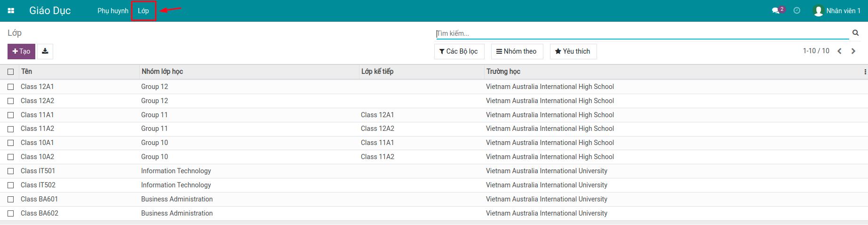Open the activities clock icon

coord(796,10)
